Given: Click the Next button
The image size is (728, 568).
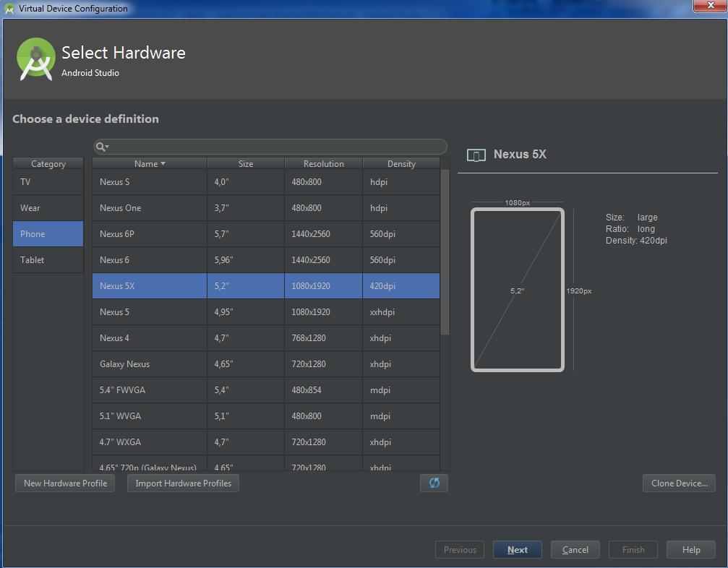Looking at the screenshot, I should tap(517, 549).
